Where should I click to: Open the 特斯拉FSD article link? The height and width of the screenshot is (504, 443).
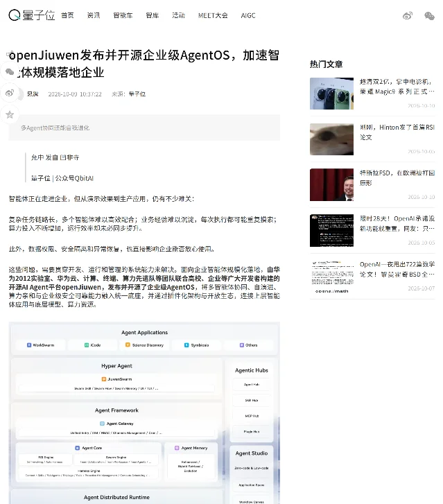[x=397, y=177]
